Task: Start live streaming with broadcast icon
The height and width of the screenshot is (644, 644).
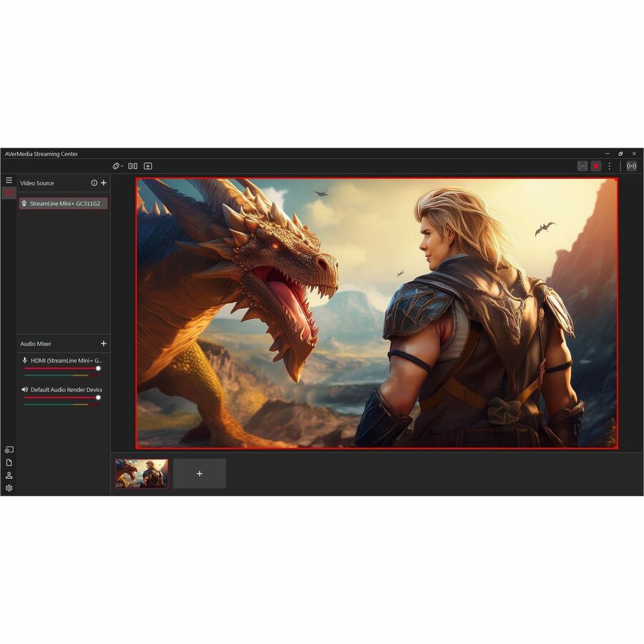Action: [631, 166]
